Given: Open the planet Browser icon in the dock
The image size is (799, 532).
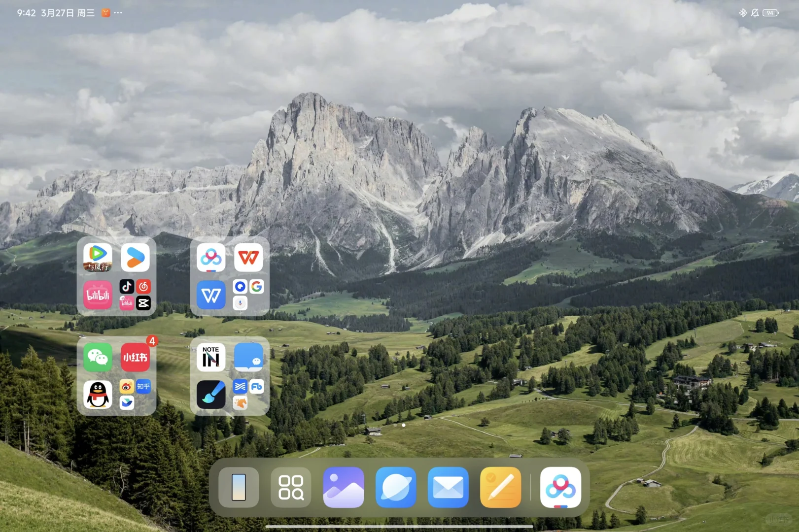Looking at the screenshot, I should [x=396, y=487].
